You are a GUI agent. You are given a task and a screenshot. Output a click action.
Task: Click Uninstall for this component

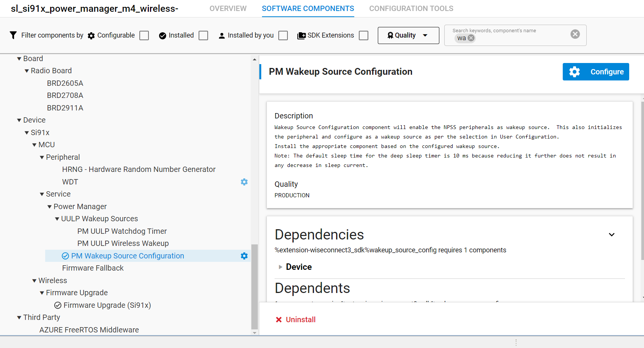click(296, 320)
